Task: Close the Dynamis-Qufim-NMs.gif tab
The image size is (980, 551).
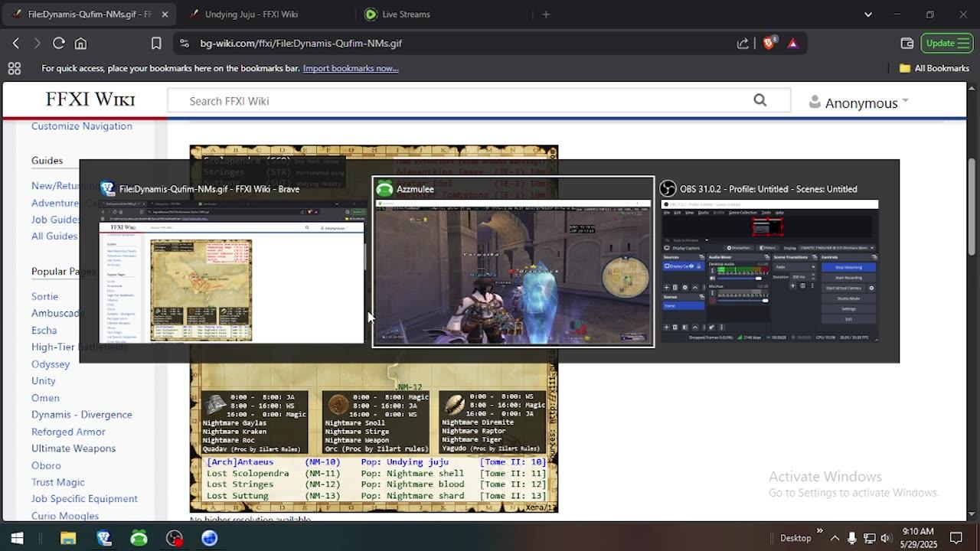Action: (165, 14)
